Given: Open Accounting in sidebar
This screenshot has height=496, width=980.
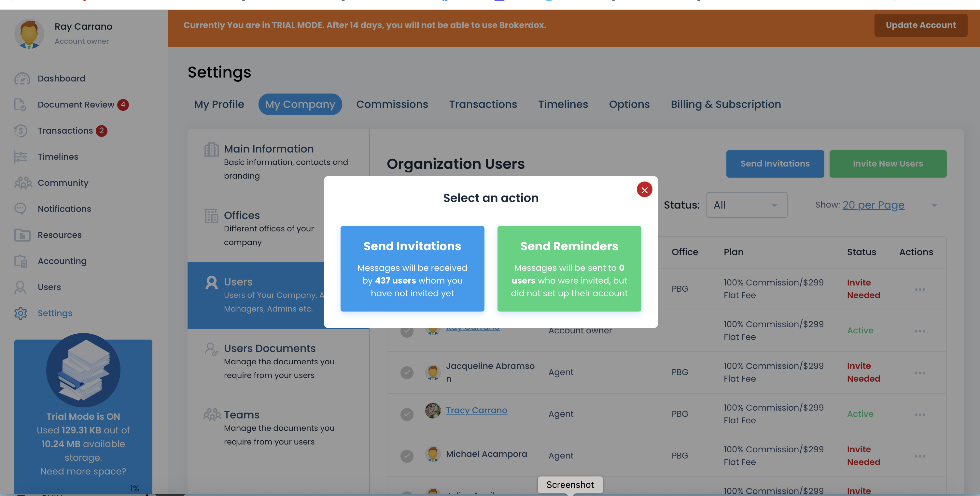Looking at the screenshot, I should pos(62,261).
